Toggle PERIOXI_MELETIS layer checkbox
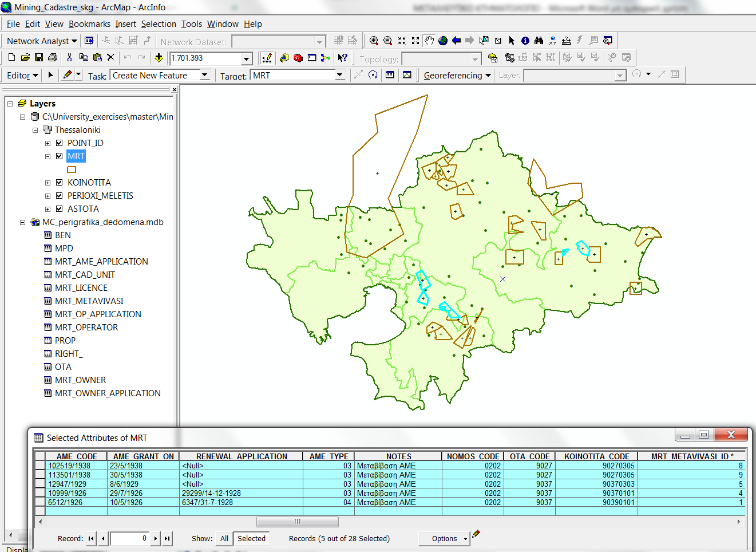This screenshot has width=756, height=552. [59, 196]
